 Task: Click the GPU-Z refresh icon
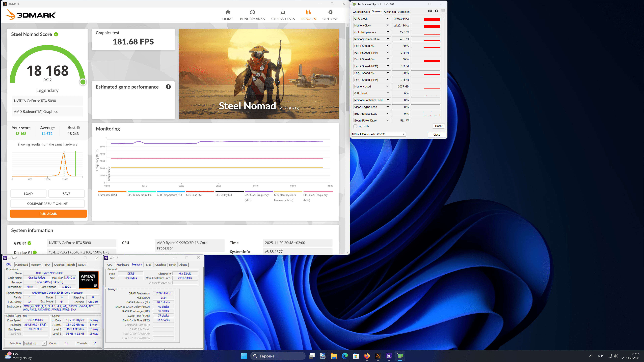coord(437,11)
